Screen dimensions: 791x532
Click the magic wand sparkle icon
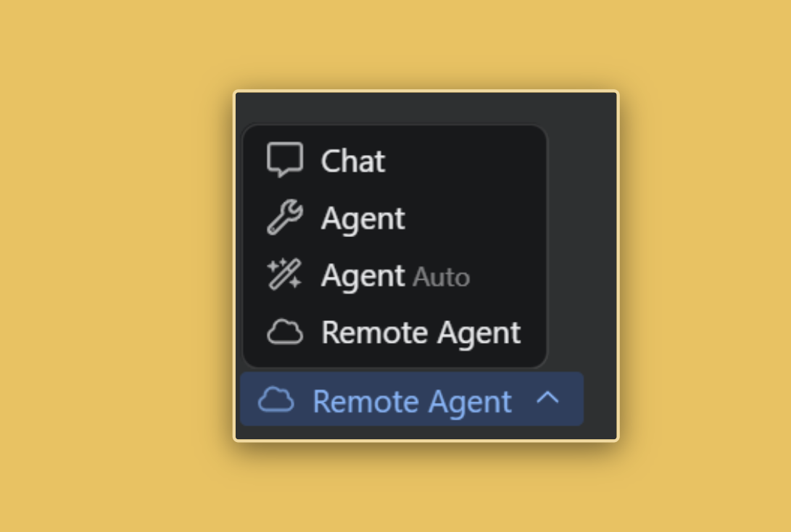(285, 274)
